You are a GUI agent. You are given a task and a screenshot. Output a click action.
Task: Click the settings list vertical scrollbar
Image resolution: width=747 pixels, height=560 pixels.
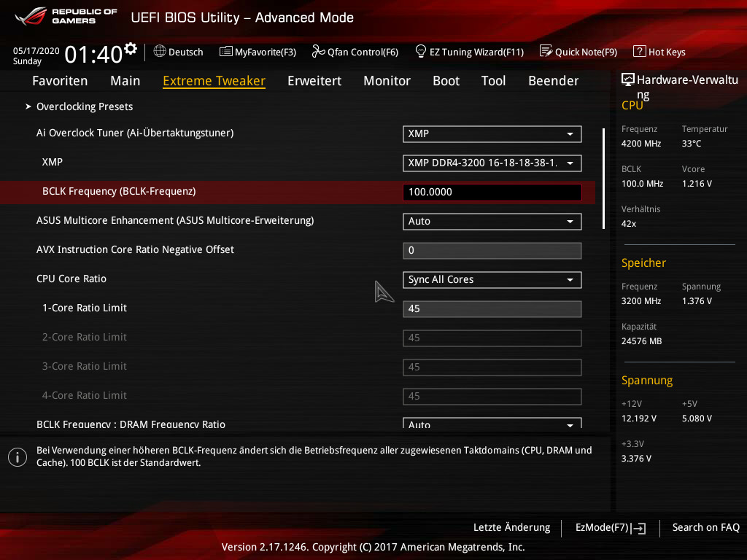click(x=603, y=179)
